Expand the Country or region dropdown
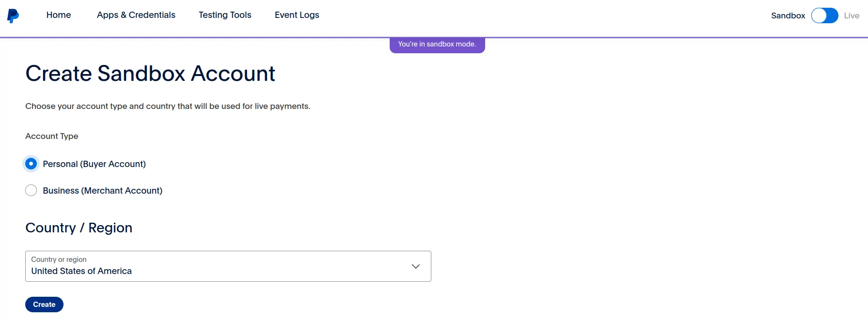 (x=228, y=266)
